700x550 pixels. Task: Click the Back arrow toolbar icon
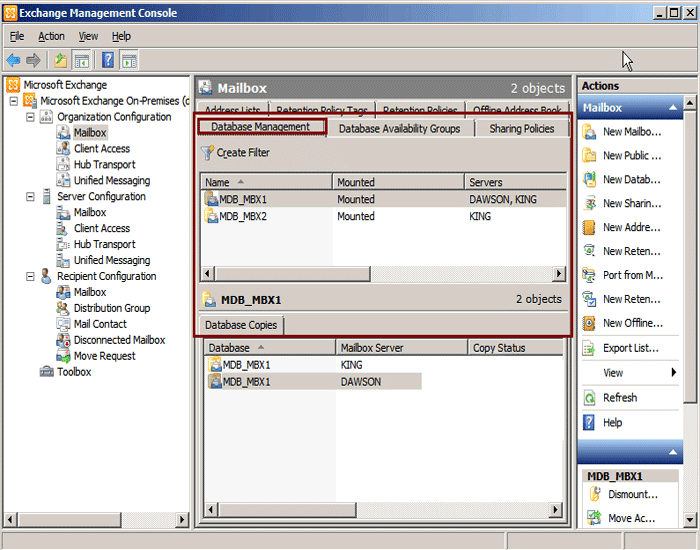[x=13, y=60]
